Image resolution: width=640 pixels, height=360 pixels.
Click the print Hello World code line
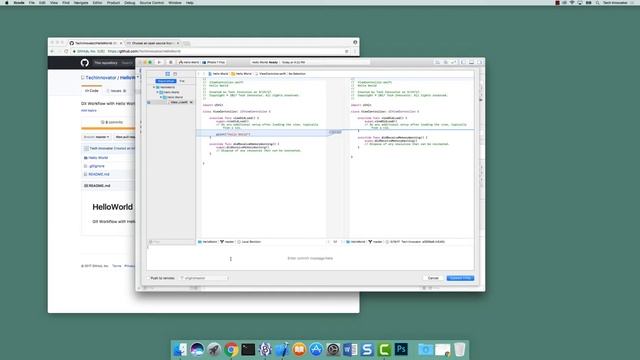click(233, 134)
